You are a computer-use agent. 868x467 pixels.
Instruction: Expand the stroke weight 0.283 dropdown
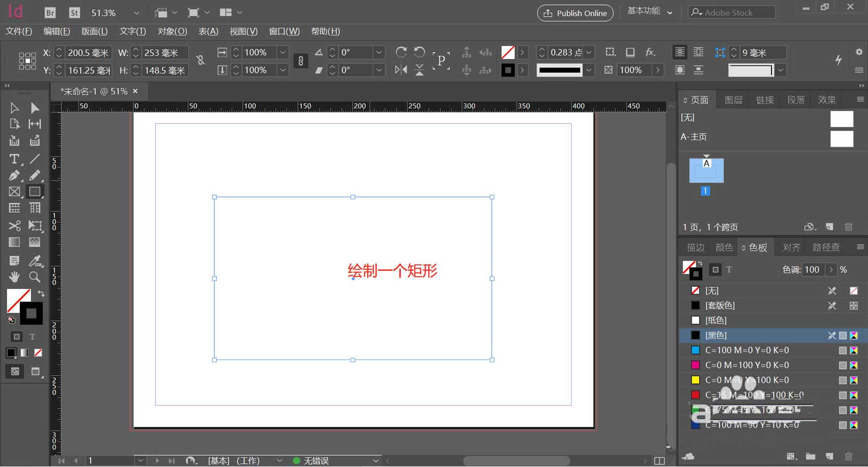589,53
